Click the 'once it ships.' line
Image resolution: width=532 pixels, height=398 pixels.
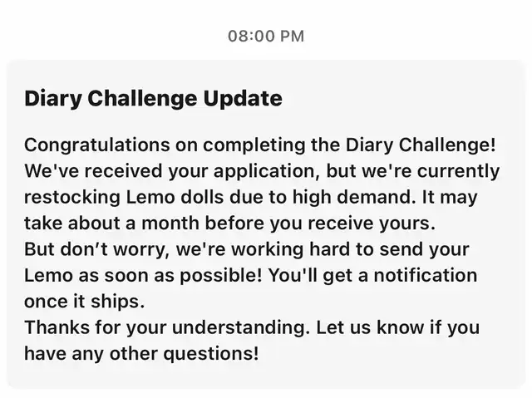[85, 302]
